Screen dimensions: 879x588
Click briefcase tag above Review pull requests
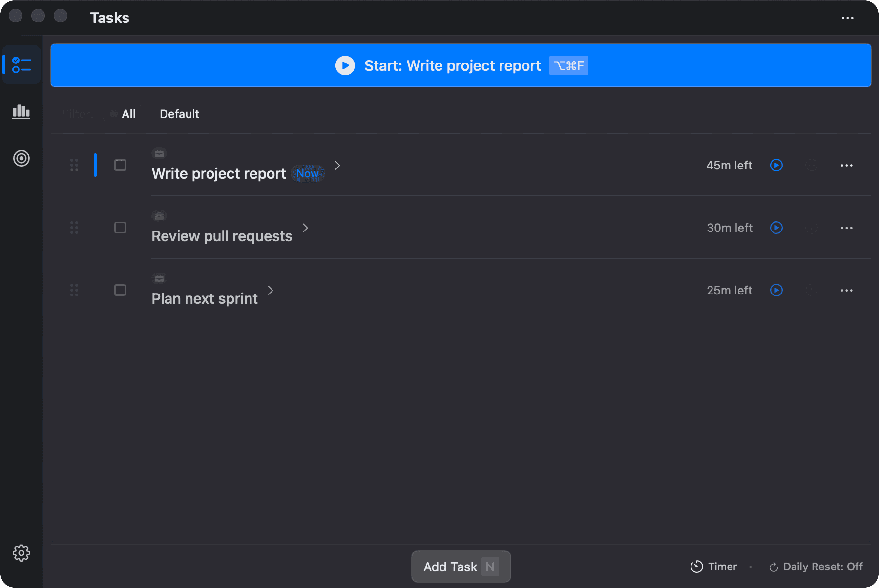[159, 216]
